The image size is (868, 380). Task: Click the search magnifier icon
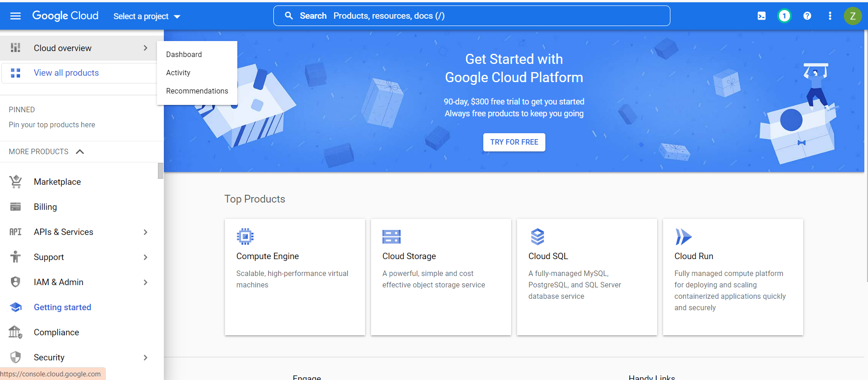pos(289,16)
